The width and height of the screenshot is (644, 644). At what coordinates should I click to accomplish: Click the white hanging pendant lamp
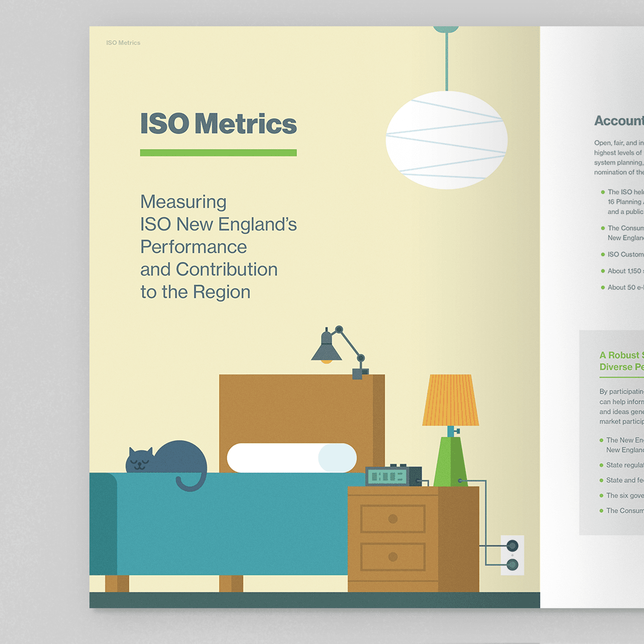pyautogui.click(x=446, y=140)
